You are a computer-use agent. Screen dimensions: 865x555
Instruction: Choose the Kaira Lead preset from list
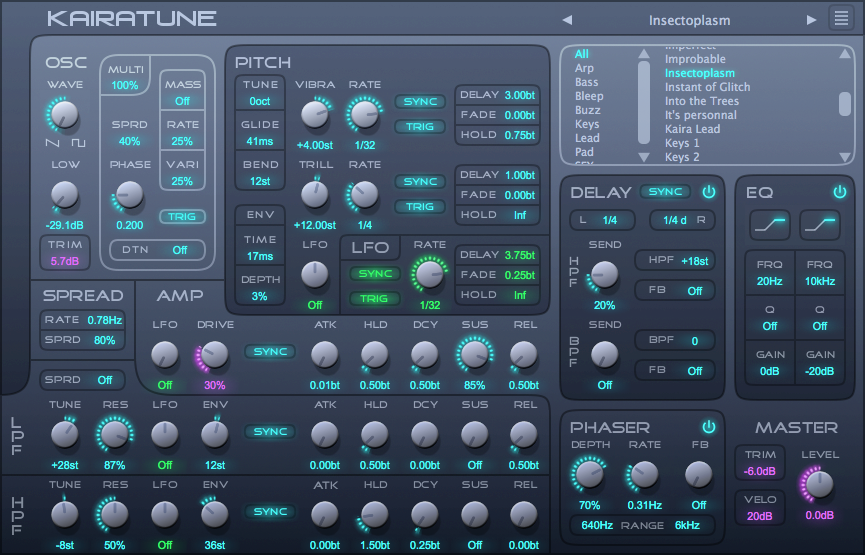692,129
